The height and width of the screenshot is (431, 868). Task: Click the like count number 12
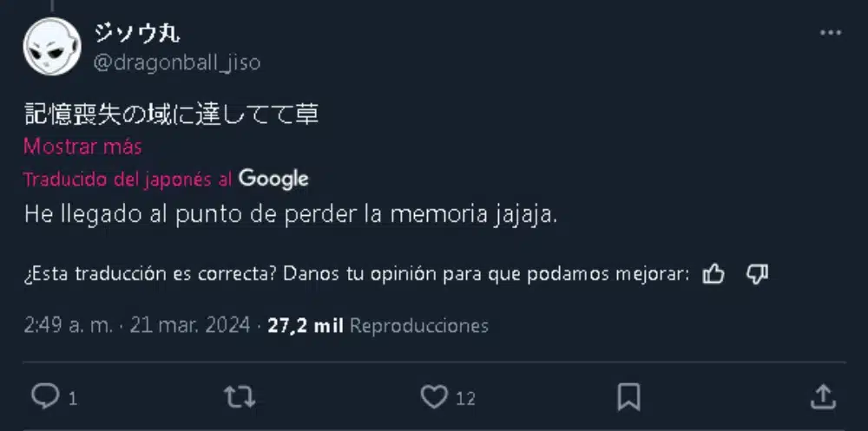465,399
